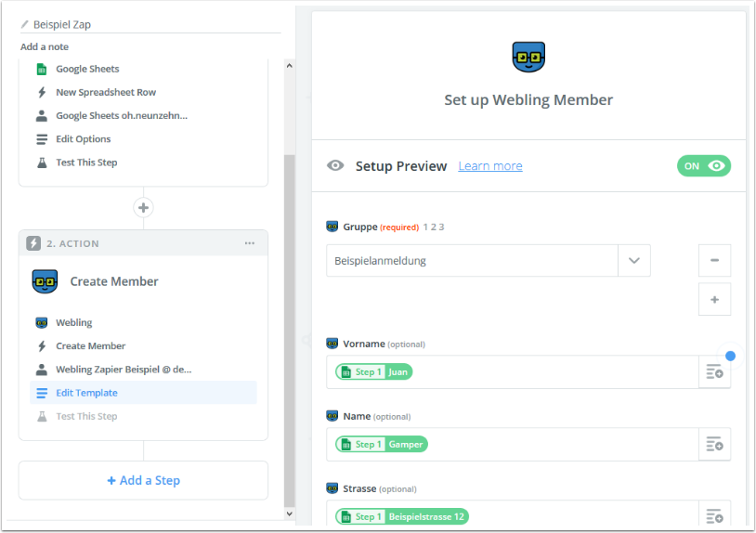Open the Create Member action row
This screenshot has width=756, height=533.
(x=143, y=346)
